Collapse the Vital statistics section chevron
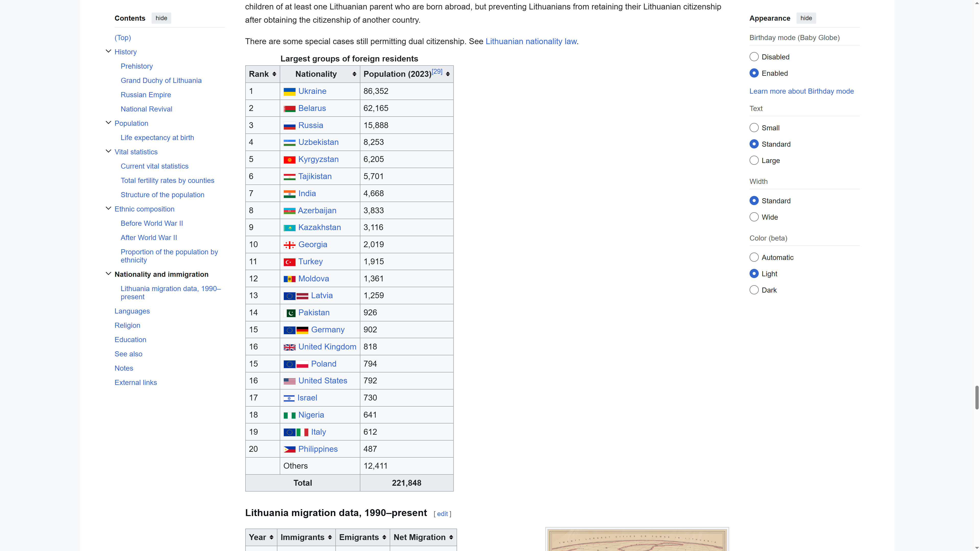 [108, 151]
